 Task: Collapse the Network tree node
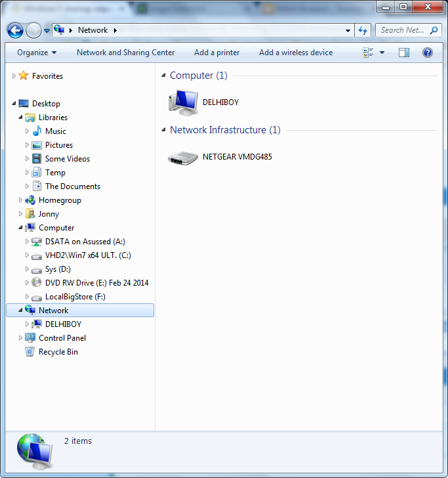[20, 311]
